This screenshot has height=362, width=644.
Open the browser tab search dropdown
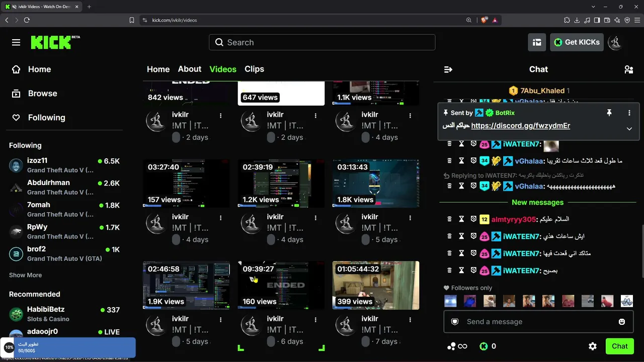pos(593,7)
